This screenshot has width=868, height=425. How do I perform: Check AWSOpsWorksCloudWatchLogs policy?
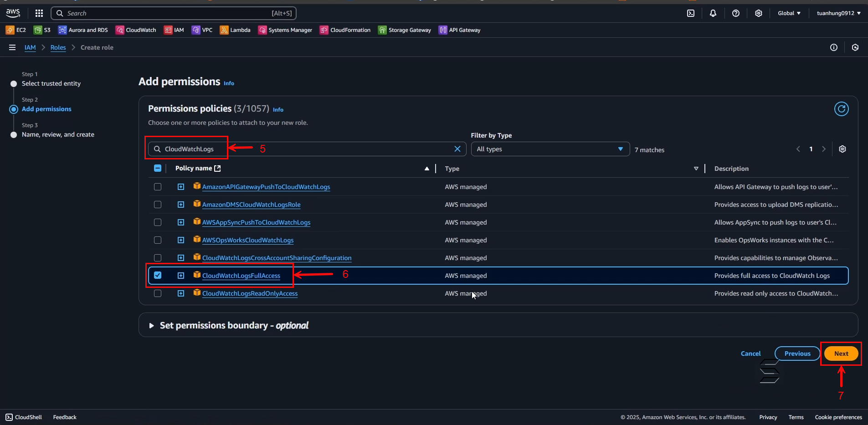[x=158, y=240]
